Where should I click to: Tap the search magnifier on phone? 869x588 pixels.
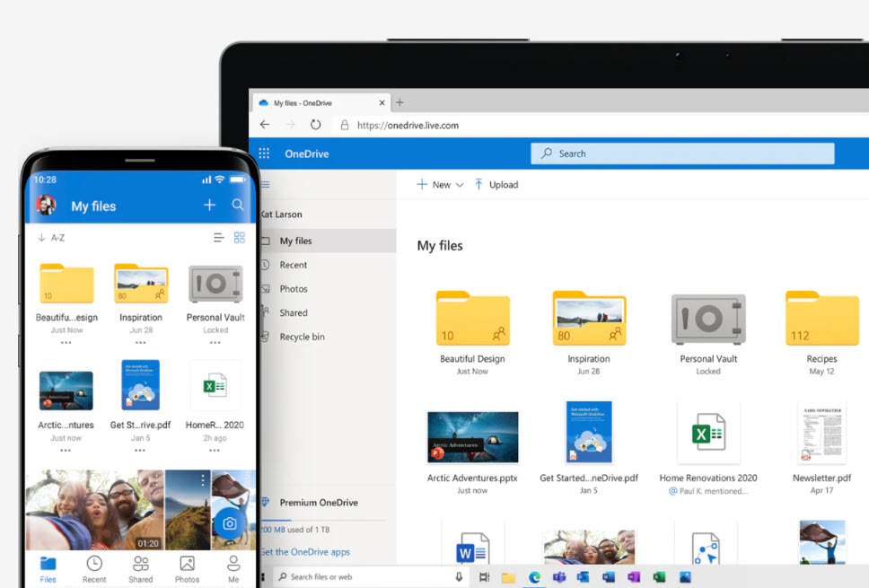pos(238,206)
